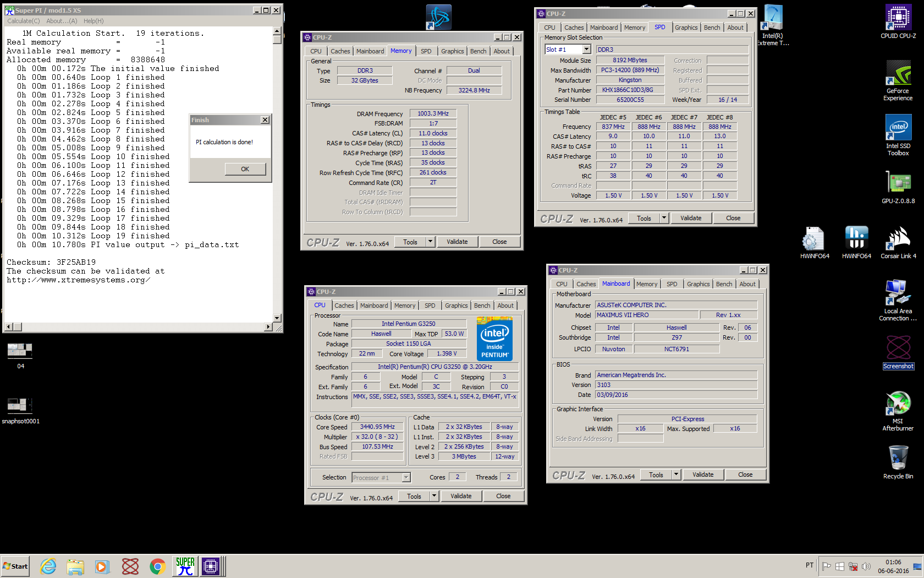924x578 pixels.
Task: Open Windows Explorer from taskbar
Action: tap(75, 566)
